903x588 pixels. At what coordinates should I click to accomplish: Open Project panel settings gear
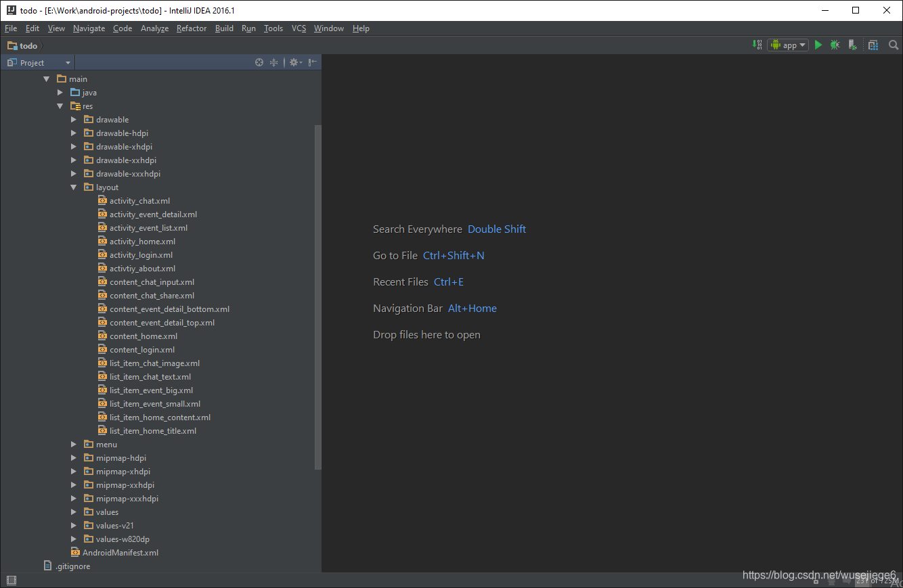tap(295, 62)
